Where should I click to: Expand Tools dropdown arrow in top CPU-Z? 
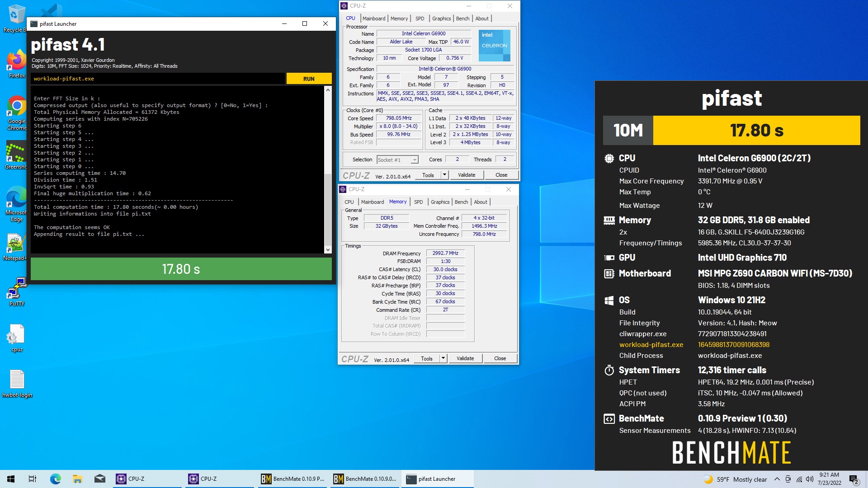pyautogui.click(x=444, y=175)
